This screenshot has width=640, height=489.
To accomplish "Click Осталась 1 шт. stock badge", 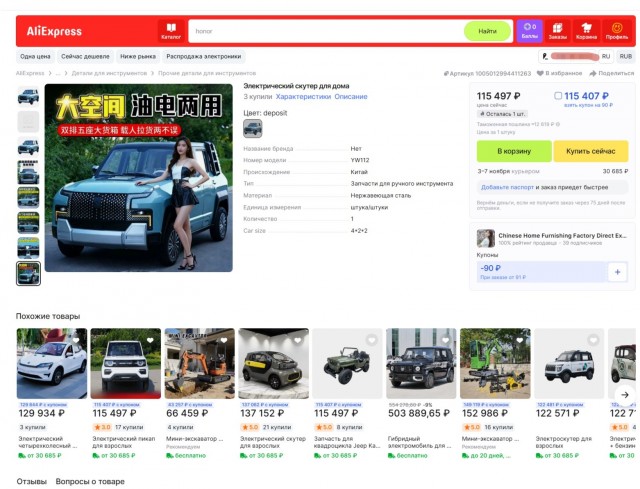I will coord(502,114).
